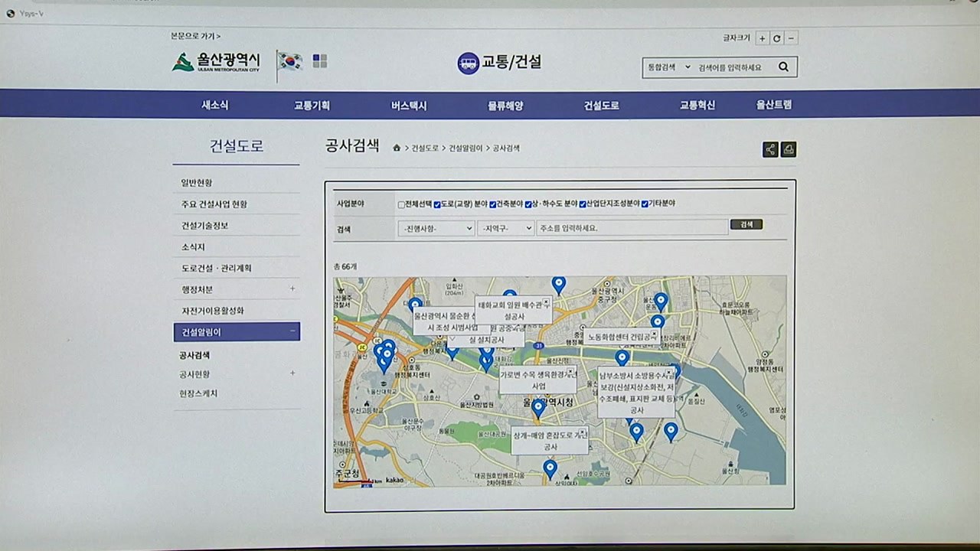The width and height of the screenshot is (980, 551).
Task: Increase font size with the plus button
Action: [x=762, y=38]
